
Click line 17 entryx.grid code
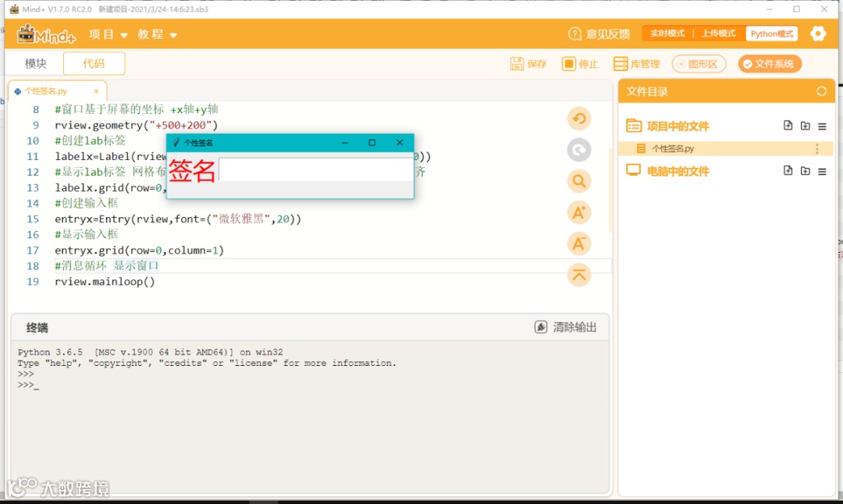point(139,250)
